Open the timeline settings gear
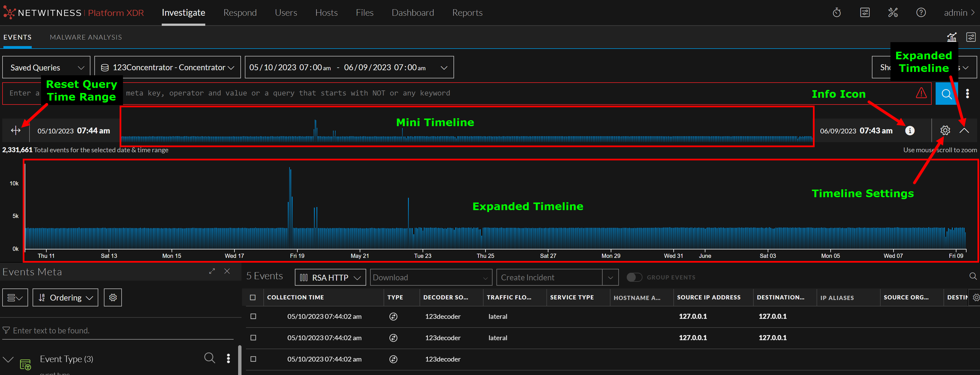The height and width of the screenshot is (375, 980). coord(945,131)
